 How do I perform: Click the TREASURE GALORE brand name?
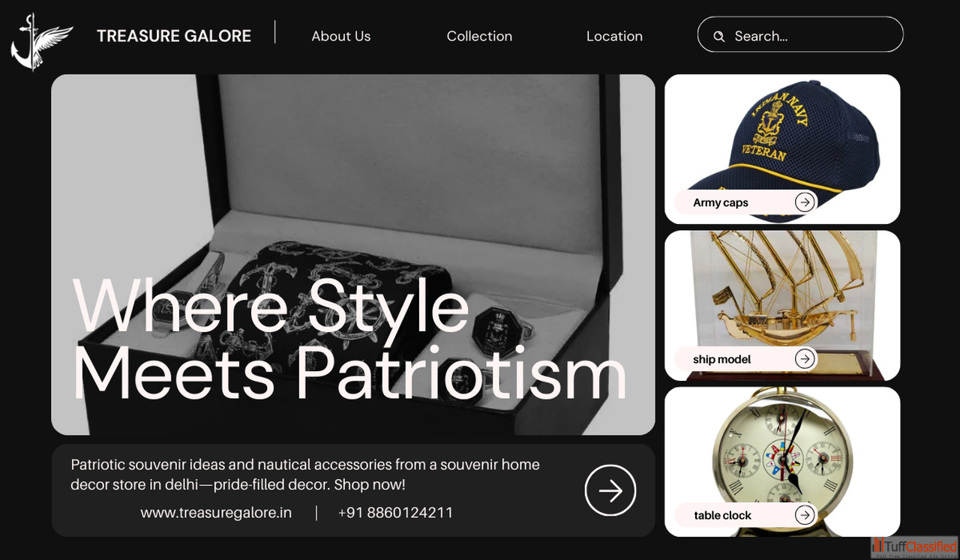tap(174, 36)
